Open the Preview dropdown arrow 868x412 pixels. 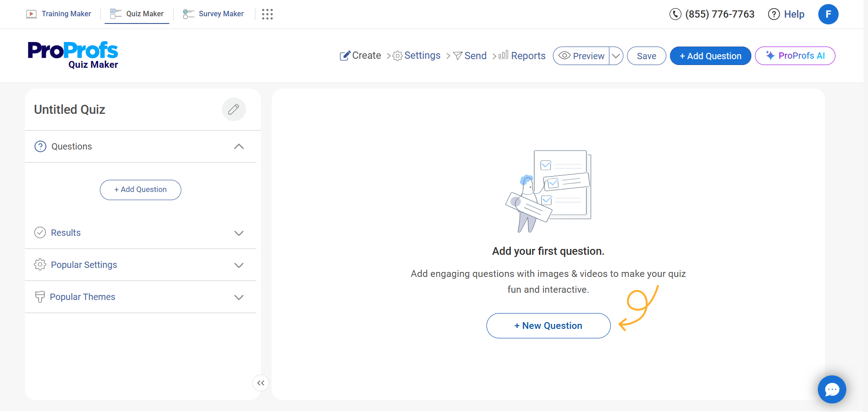click(x=616, y=56)
